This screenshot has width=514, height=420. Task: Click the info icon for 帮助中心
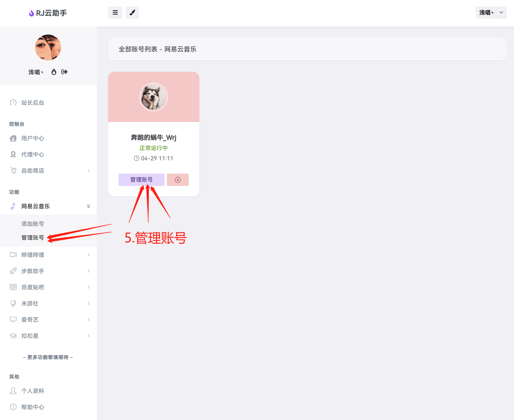click(x=13, y=407)
